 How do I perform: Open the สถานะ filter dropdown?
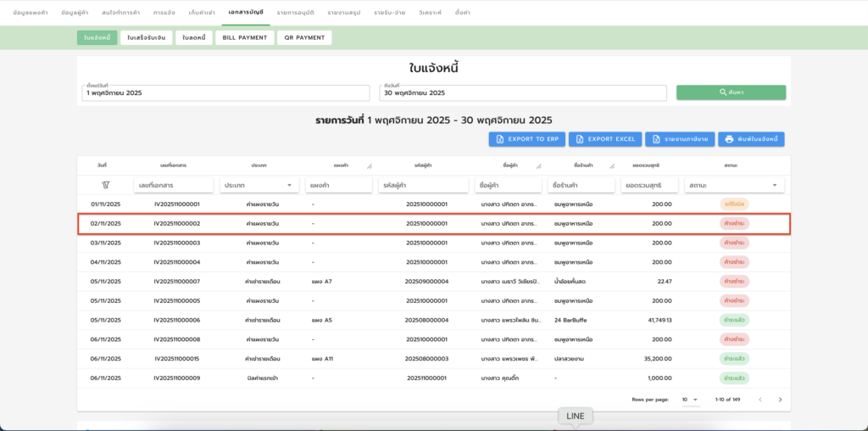(x=734, y=185)
